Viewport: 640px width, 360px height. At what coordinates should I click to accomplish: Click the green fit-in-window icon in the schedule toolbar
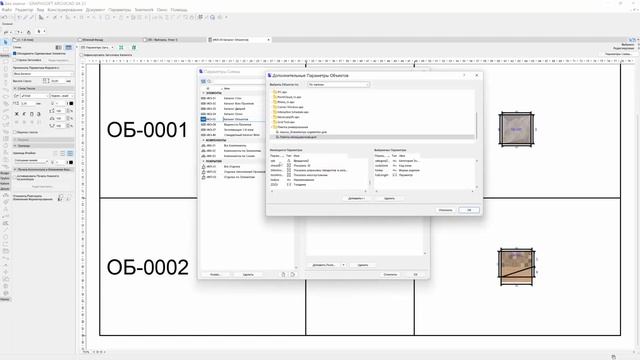pyautogui.click(x=121, y=47)
